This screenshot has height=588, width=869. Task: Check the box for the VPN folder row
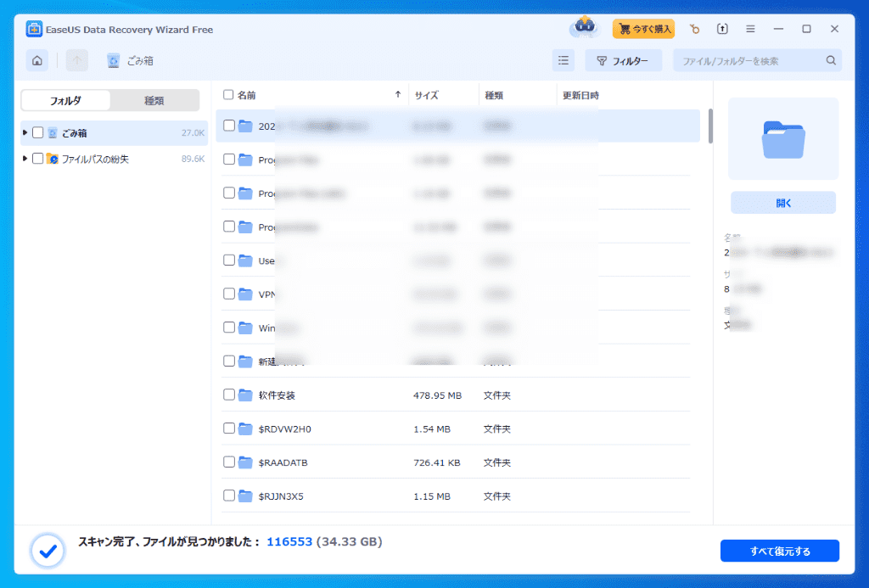pyautogui.click(x=229, y=294)
